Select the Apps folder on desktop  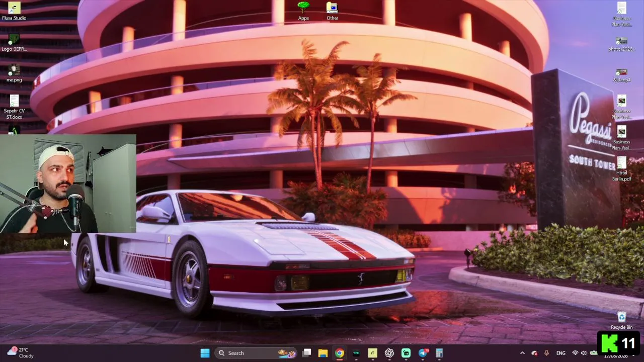303,12
